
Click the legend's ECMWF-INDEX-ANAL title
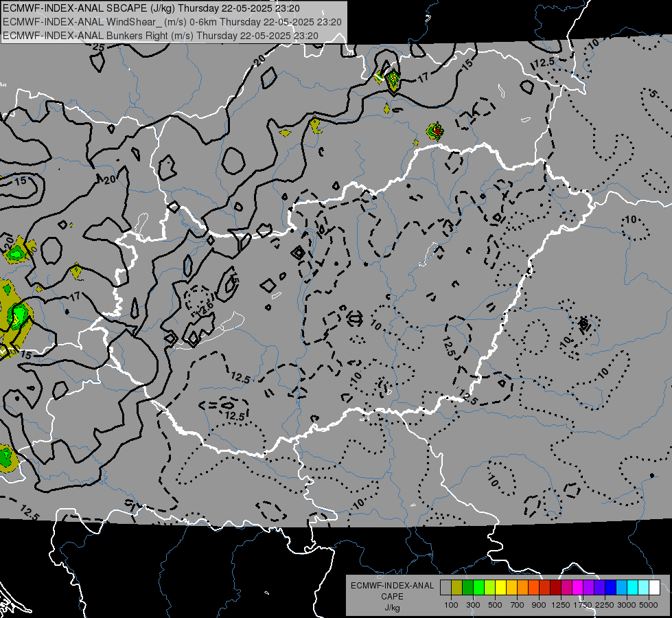click(392, 586)
